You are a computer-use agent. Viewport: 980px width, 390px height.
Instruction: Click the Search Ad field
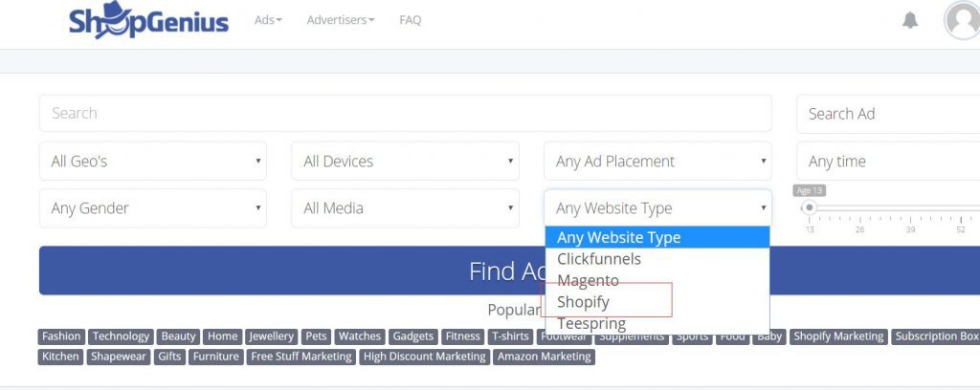[887, 114]
